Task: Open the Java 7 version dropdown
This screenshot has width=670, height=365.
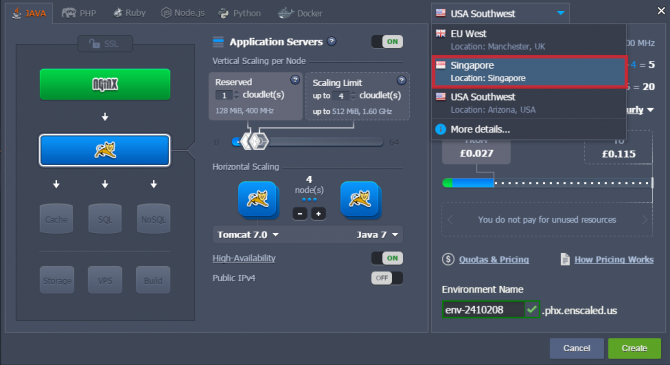Action: [377, 235]
